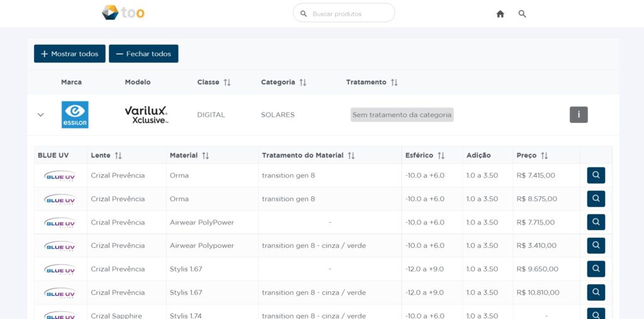The height and width of the screenshot is (319, 644).
Task: Click Stylis 1.67 in R$ 10.810,00 row
Action: click(x=186, y=293)
